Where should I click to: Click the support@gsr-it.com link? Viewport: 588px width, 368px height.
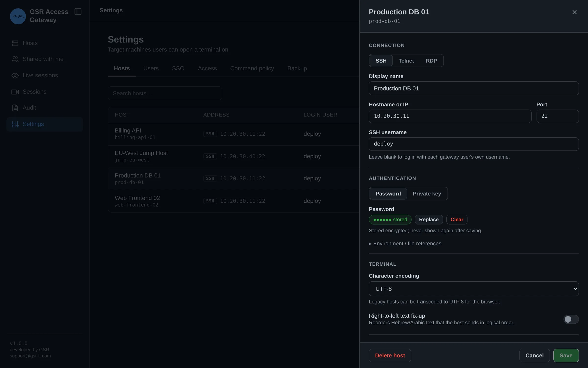point(30,356)
